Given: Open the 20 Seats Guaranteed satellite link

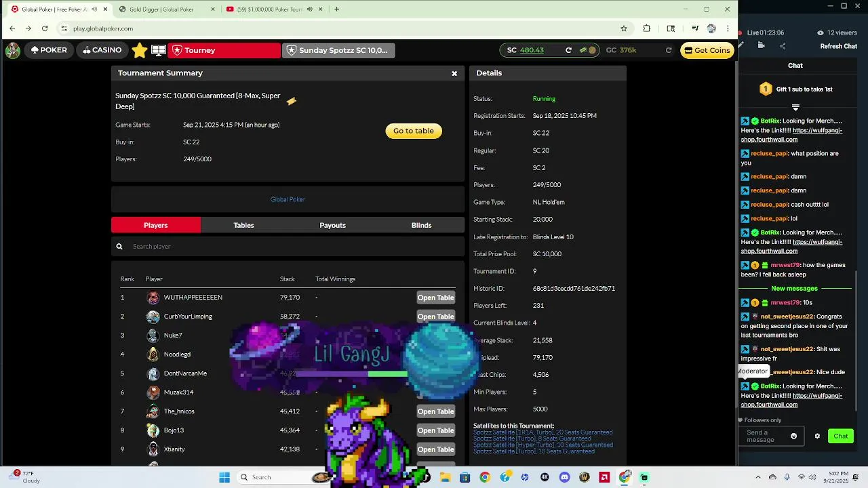Looking at the screenshot, I should click(542, 432).
